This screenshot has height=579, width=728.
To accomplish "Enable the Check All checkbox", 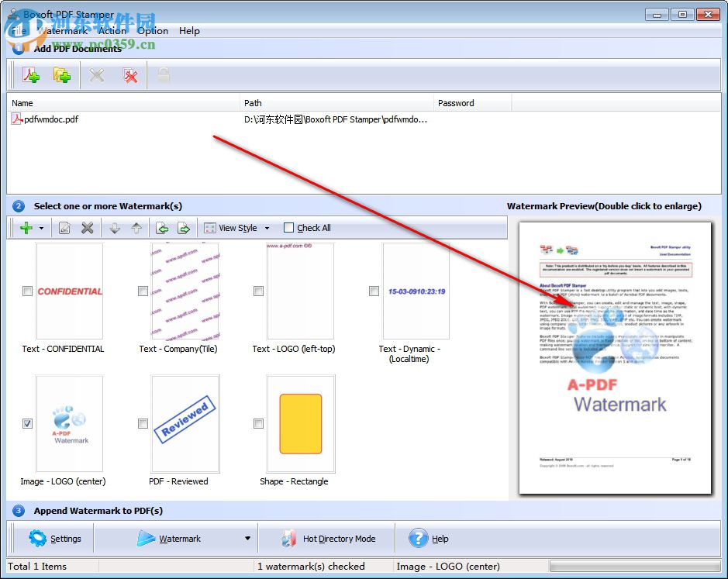I will 287,227.
